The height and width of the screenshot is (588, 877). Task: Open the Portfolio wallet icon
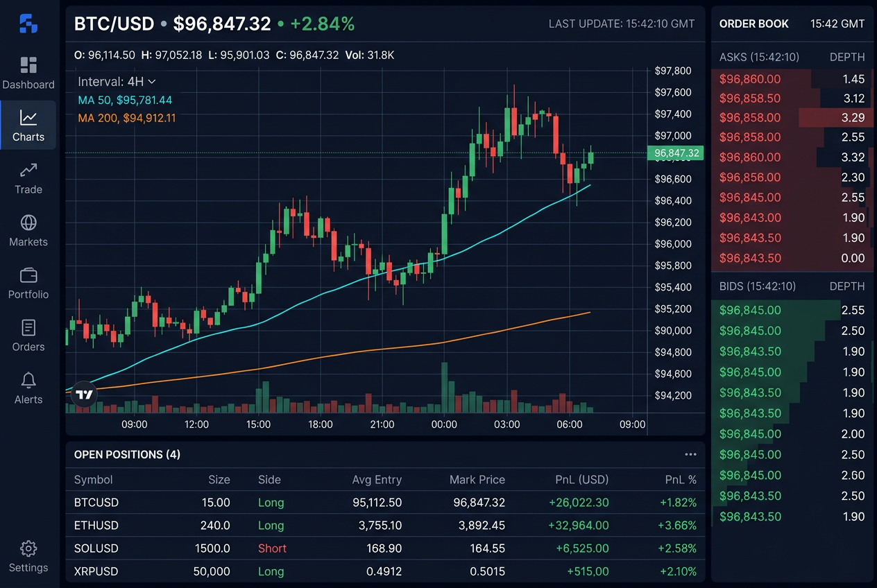coord(28,275)
